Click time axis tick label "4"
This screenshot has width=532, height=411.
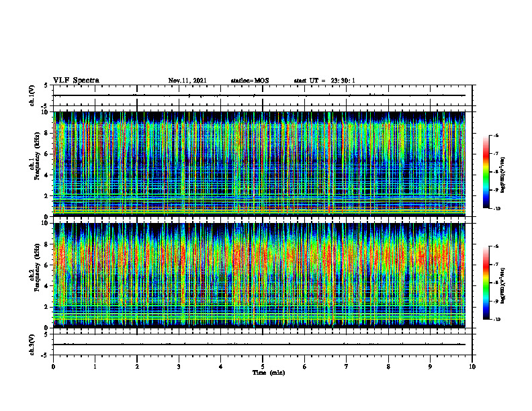point(221,367)
